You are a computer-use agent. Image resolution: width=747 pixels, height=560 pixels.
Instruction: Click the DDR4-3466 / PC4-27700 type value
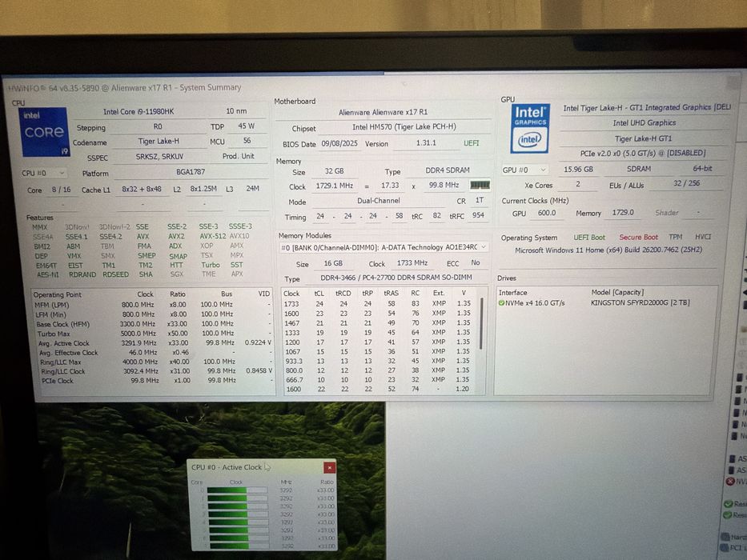[x=396, y=278]
